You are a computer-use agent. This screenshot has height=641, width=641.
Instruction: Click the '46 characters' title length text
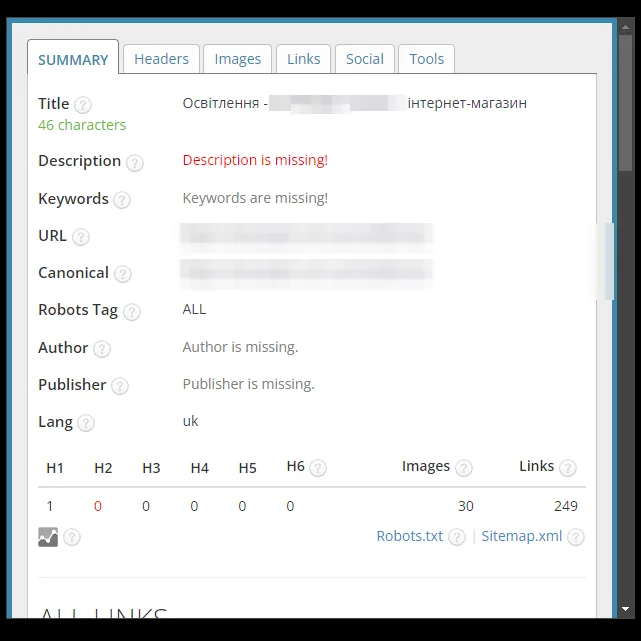pyautogui.click(x=82, y=125)
